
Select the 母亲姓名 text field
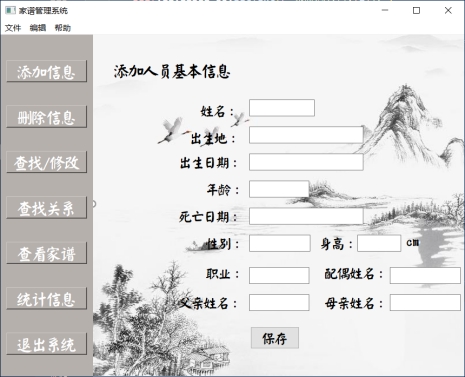point(425,302)
